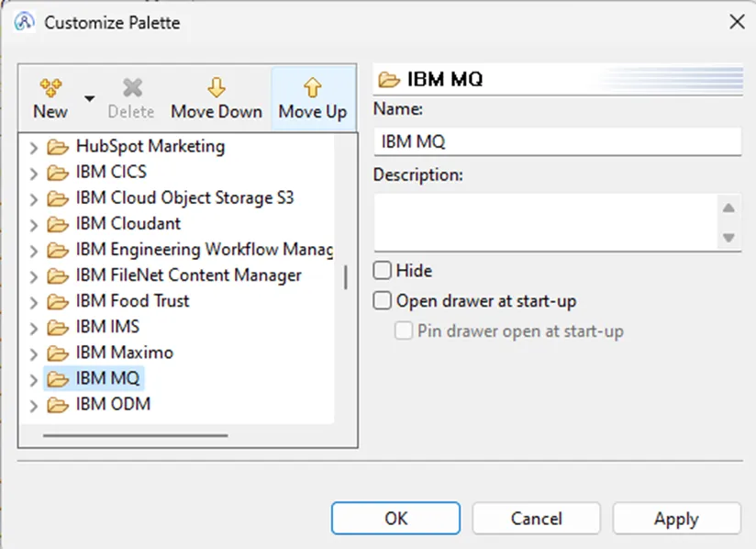The height and width of the screenshot is (549, 756).
Task: Select the HubSpot Marketing folder icon
Action: pyautogui.click(x=58, y=147)
